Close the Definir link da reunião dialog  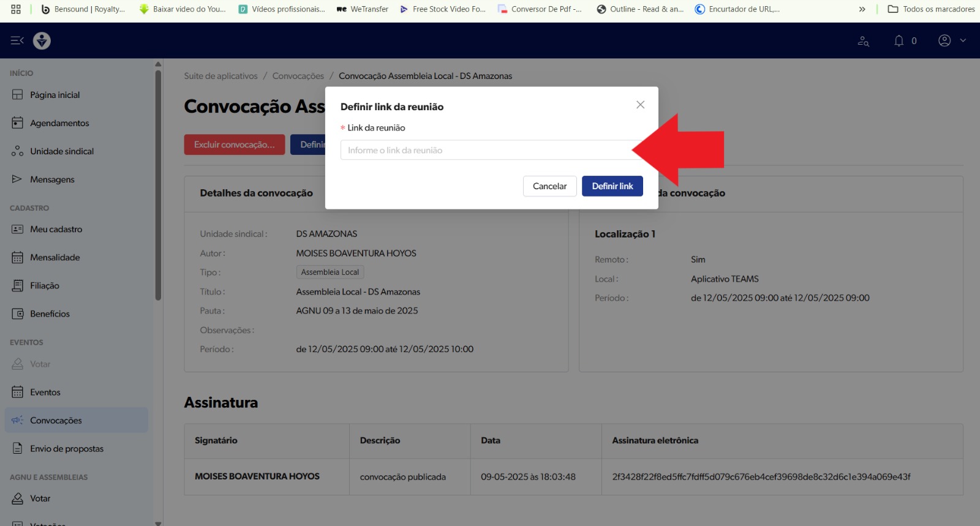click(x=640, y=105)
